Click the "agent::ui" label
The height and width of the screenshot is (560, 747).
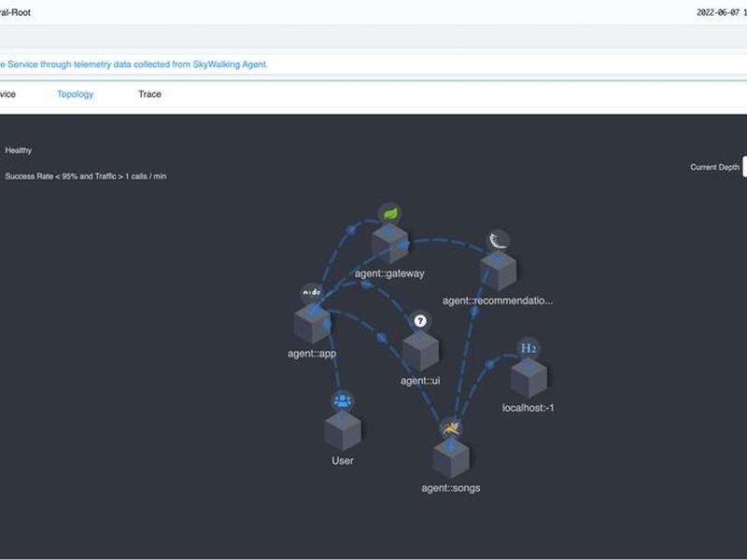tap(420, 381)
